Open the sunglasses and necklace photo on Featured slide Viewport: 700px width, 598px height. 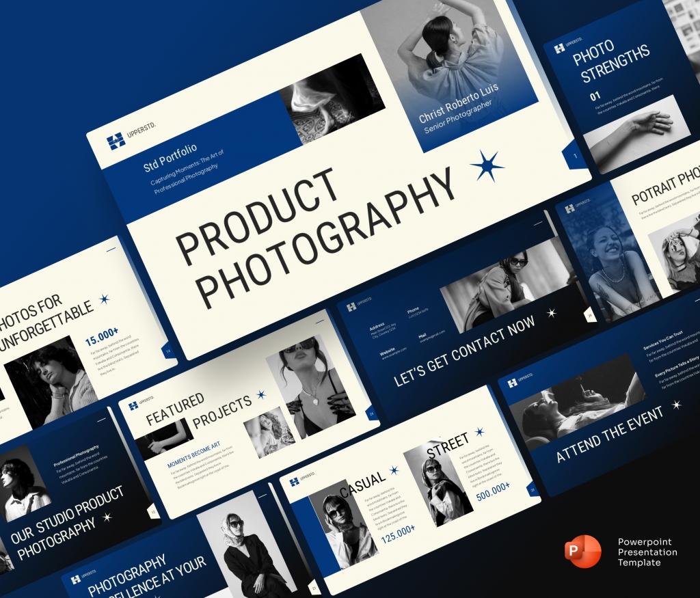[x=311, y=385]
